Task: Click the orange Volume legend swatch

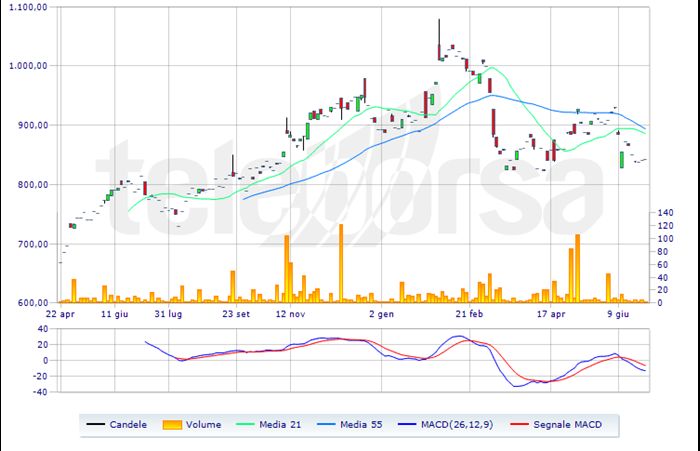Action: 172,425
